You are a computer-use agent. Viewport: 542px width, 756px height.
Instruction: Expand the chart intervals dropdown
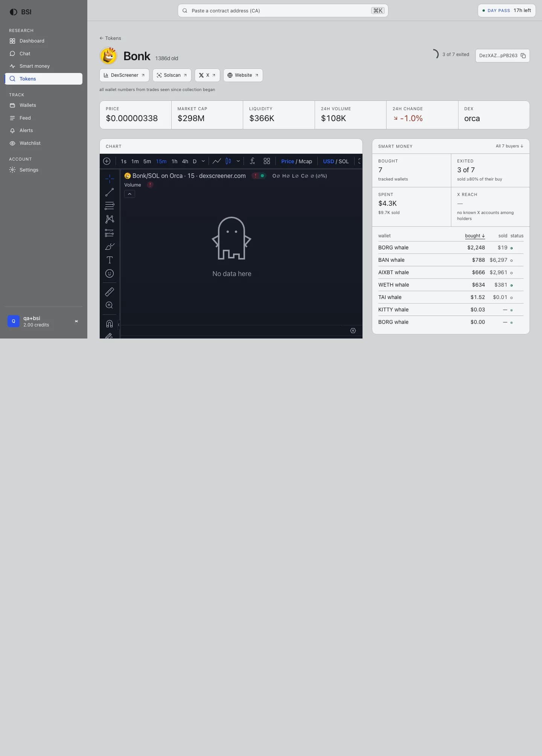coord(203,161)
